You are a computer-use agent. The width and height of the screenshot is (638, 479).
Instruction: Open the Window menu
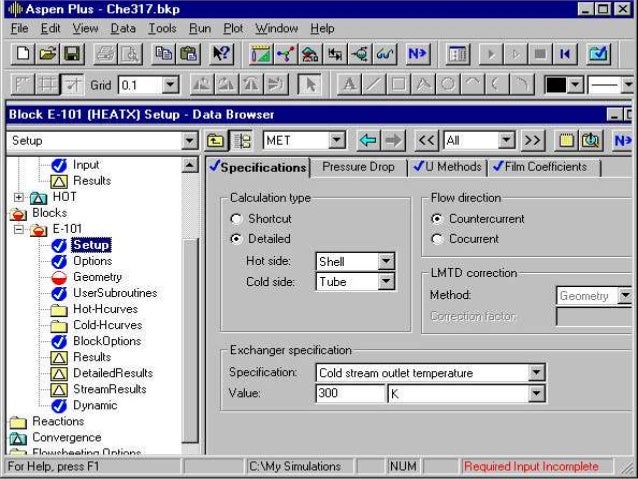276,28
